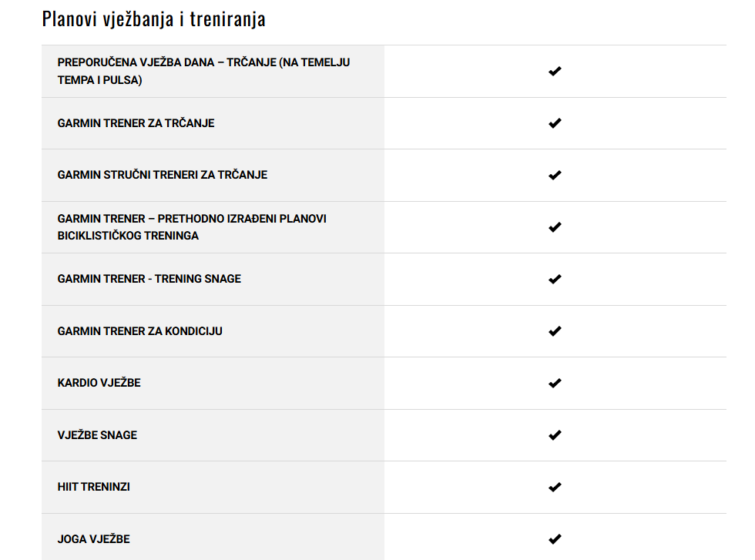Click checkmark for Garmin trener za trčanje
755x560 pixels.
pos(555,123)
